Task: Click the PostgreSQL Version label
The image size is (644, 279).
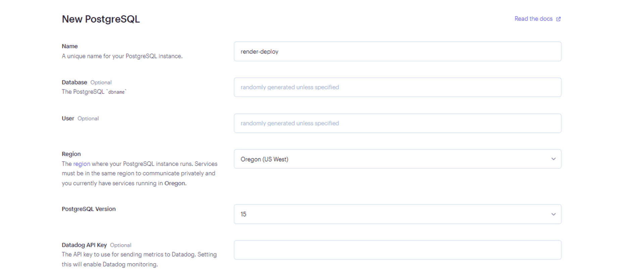Action: [89, 209]
